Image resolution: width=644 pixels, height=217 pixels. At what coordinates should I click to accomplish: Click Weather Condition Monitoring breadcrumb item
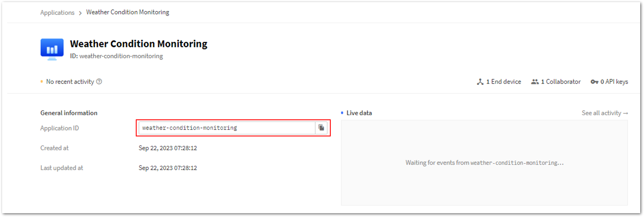tap(128, 12)
